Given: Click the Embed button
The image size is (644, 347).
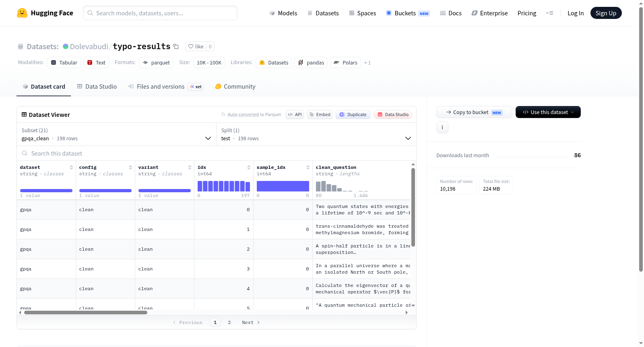Looking at the screenshot, I should click(320, 114).
